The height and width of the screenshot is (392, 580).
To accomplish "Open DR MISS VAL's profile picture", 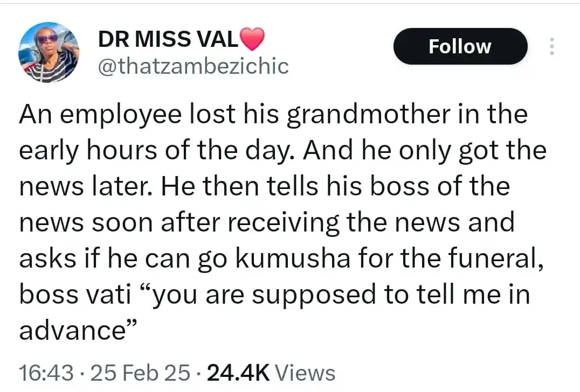I will tap(49, 52).
